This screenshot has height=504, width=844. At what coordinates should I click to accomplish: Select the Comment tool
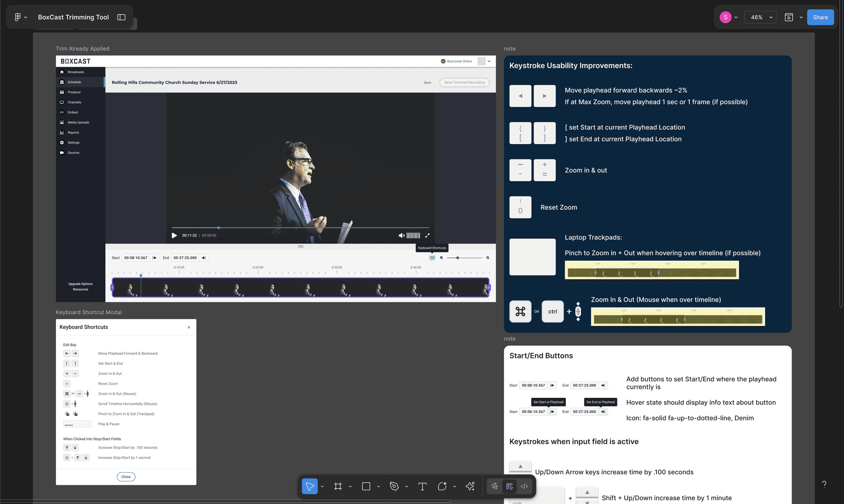(x=442, y=486)
